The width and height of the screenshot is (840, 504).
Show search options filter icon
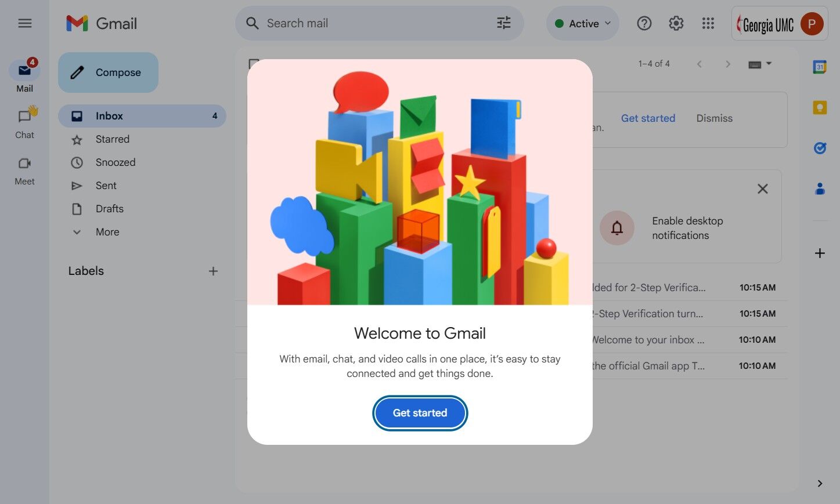coord(504,23)
